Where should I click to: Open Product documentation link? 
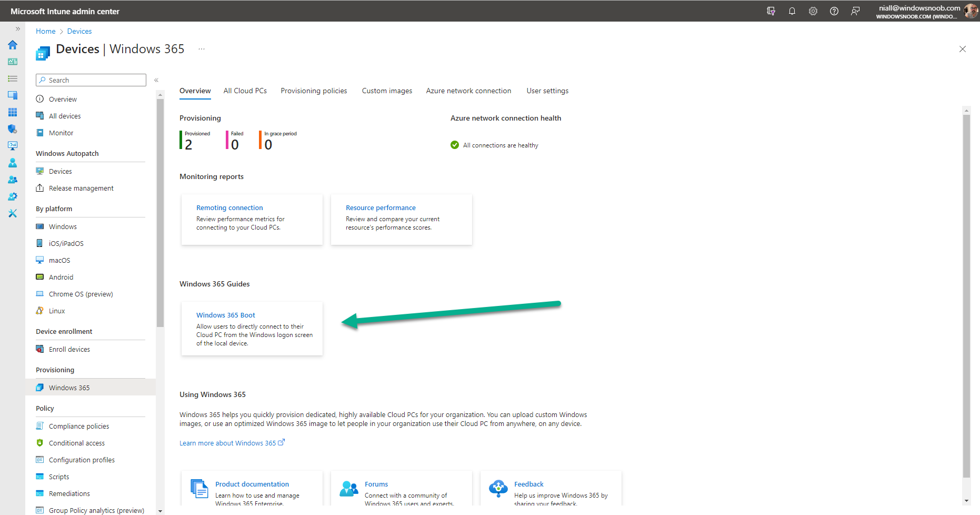pos(252,484)
